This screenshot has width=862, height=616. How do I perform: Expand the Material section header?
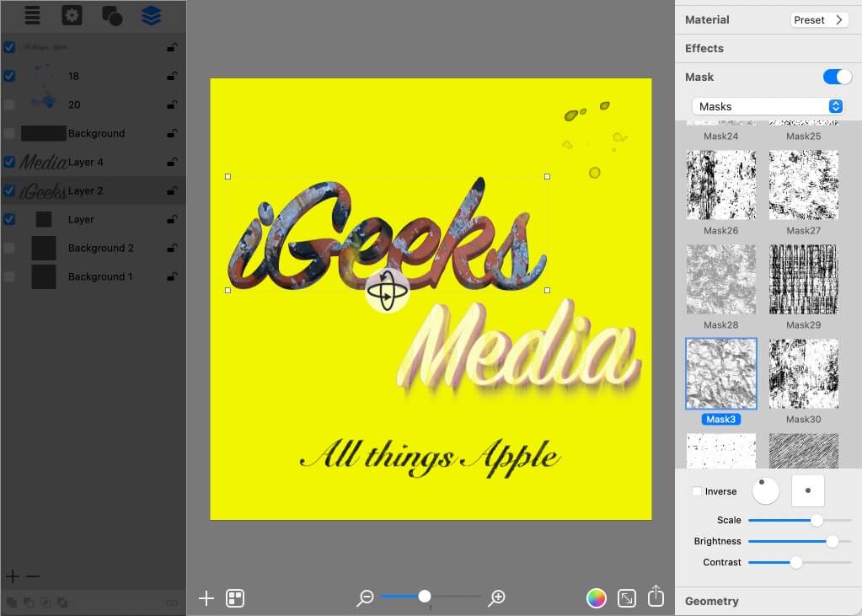pos(707,19)
